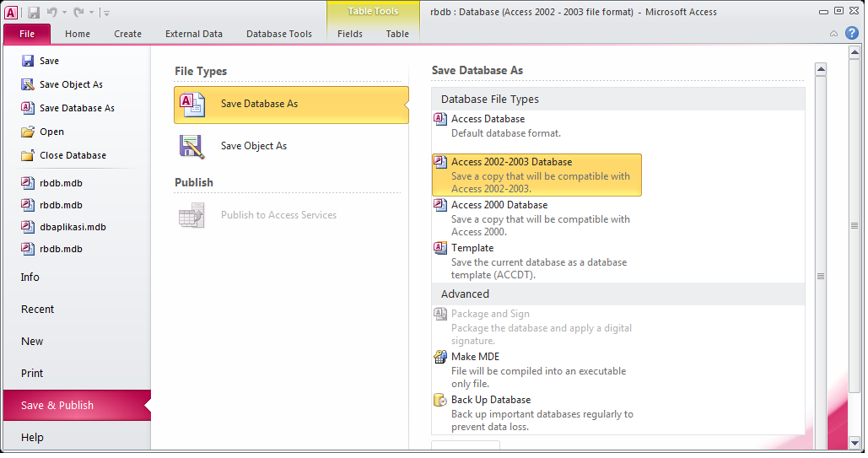Switch to the Fields tab

click(350, 34)
